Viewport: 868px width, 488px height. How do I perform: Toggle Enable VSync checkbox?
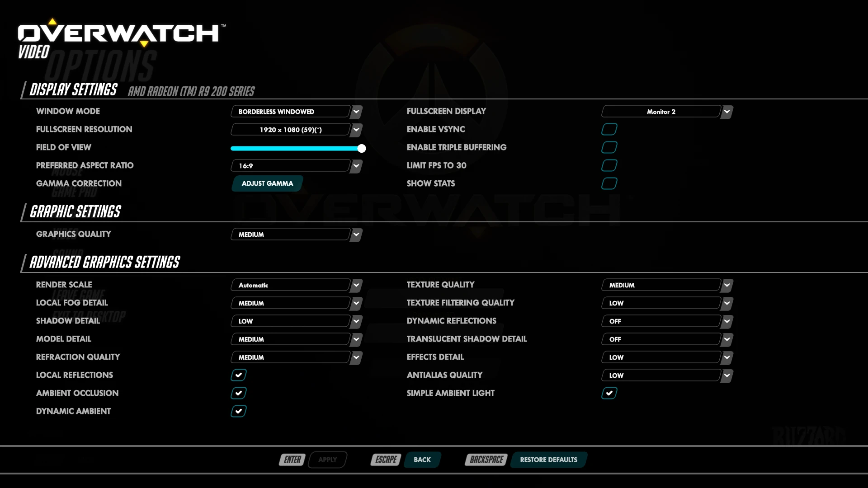(609, 129)
